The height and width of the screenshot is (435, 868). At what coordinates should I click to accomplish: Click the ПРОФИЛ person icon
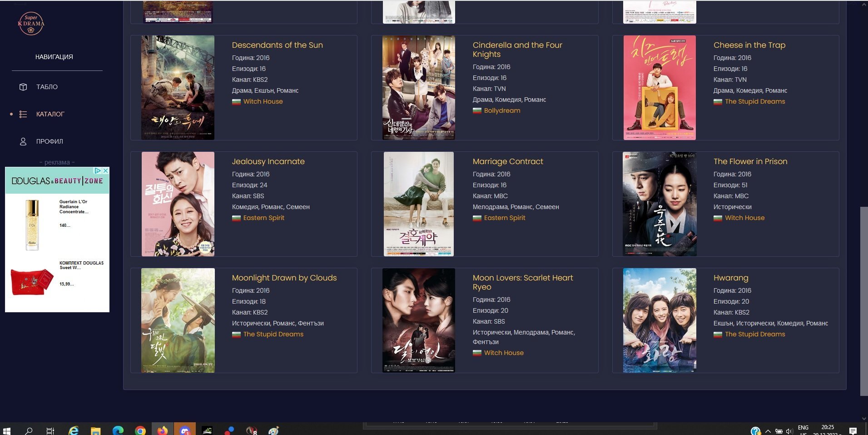23,141
